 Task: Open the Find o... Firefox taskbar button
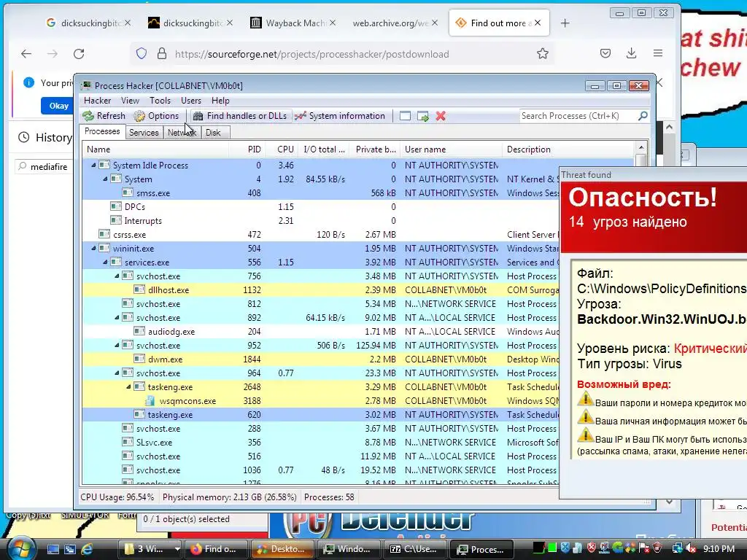[215, 549]
